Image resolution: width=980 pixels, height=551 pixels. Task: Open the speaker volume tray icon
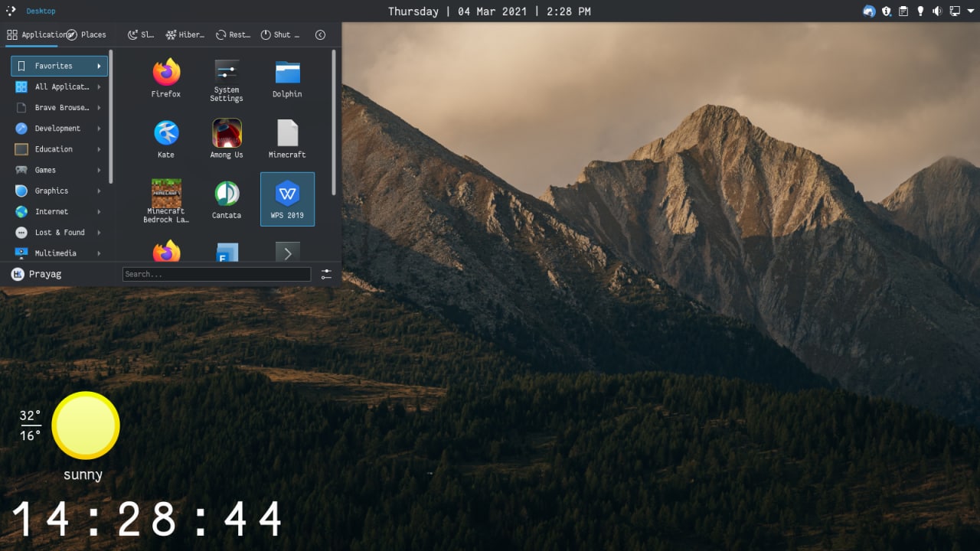937,11
